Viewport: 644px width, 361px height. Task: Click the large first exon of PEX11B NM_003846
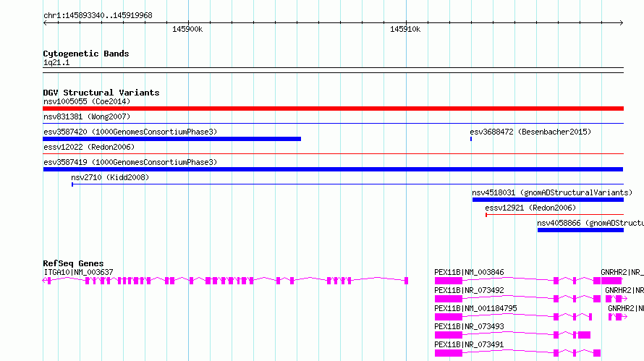coord(449,281)
